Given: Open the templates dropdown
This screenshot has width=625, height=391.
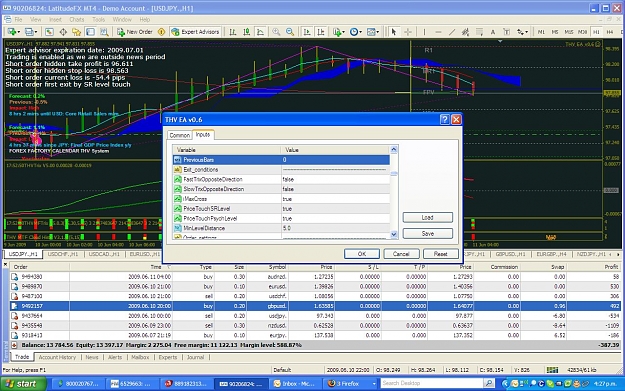Looking at the screenshot, I should pyautogui.click(x=373, y=32).
